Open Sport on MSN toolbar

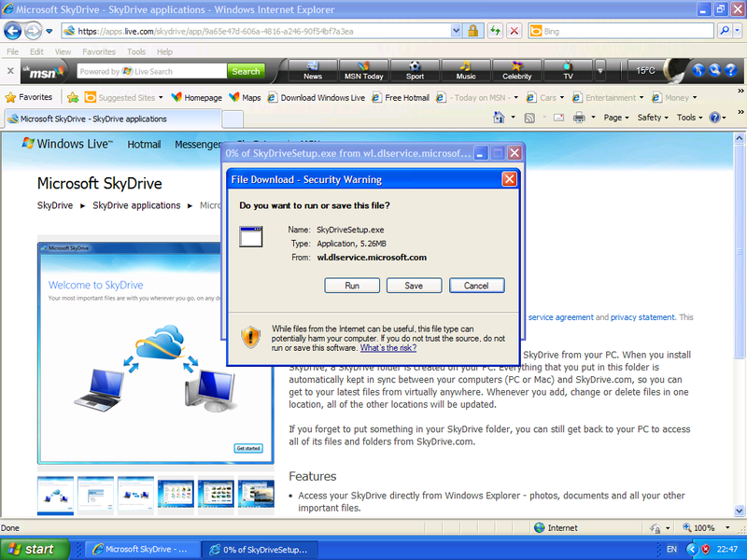tap(415, 71)
